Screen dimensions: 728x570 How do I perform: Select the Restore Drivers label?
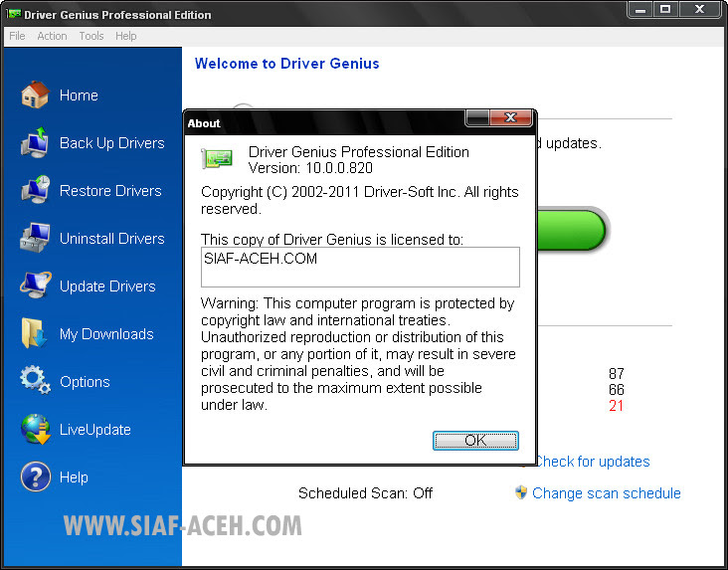(x=110, y=191)
